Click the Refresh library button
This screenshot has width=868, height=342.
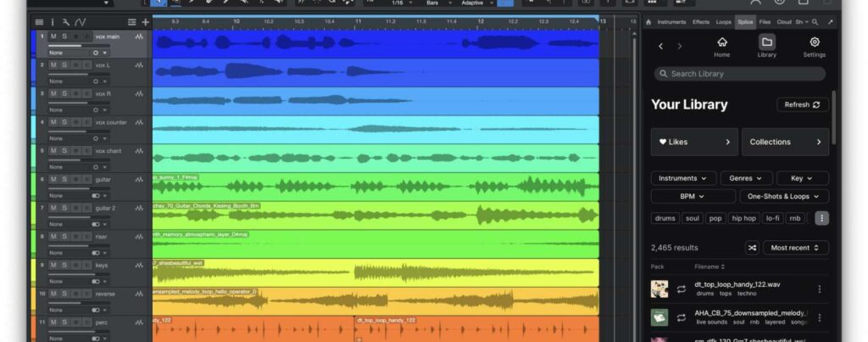point(802,104)
